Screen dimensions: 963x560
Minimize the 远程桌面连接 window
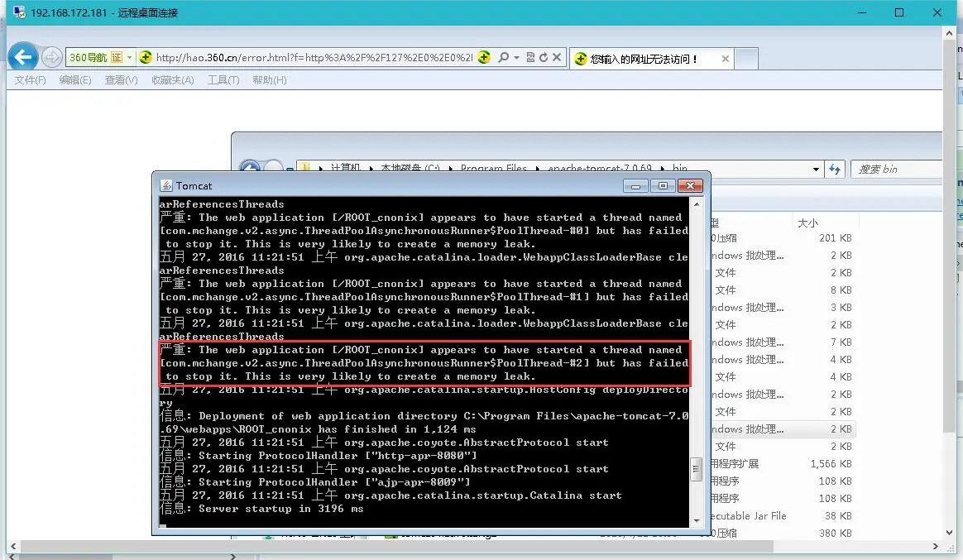pyautogui.click(x=862, y=12)
